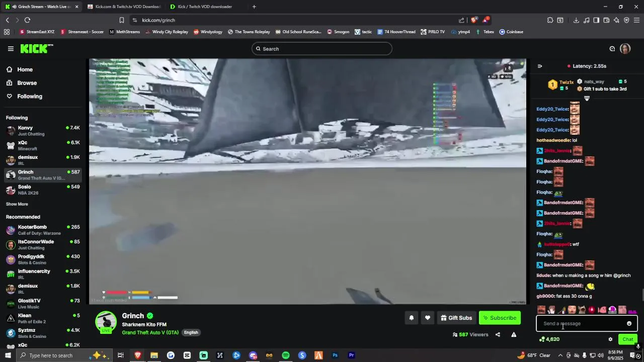Bookmark this page with the bookmark icon

121,20
